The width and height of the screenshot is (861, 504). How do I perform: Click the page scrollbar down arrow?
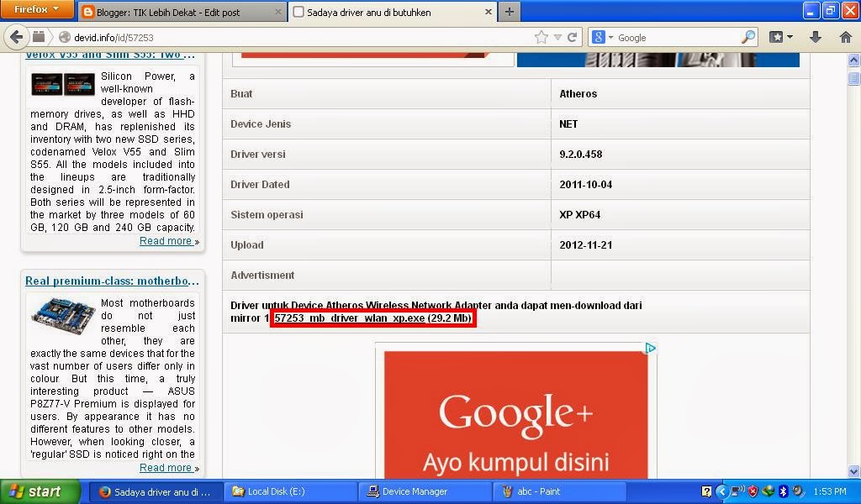pos(854,471)
